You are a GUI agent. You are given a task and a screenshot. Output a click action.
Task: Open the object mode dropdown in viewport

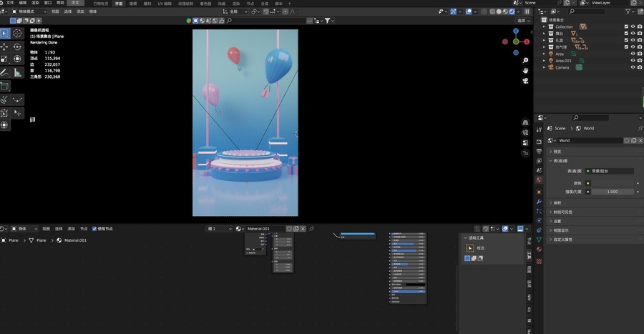[x=29, y=11]
